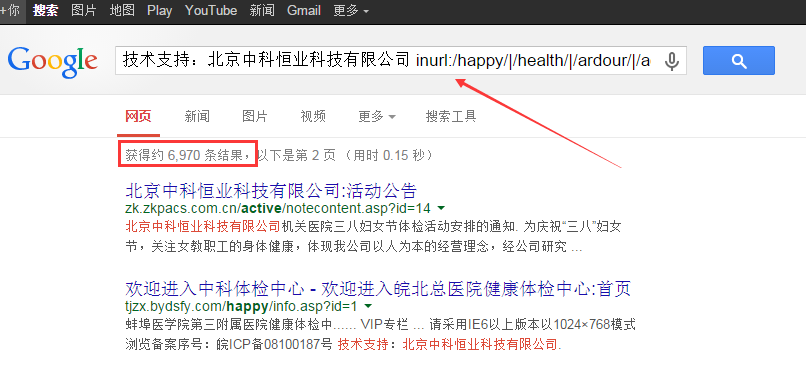
Task: Open Play in the top bar
Action: [x=159, y=10]
